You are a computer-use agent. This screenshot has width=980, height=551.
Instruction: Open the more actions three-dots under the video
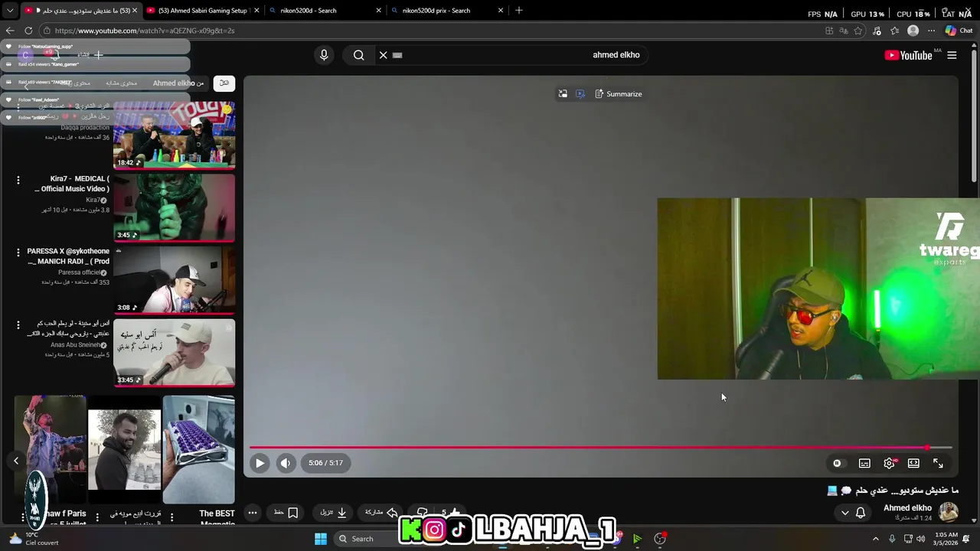(252, 513)
